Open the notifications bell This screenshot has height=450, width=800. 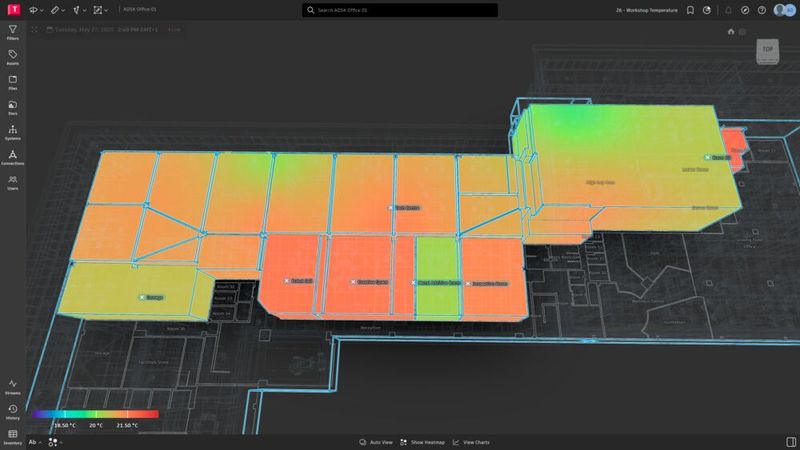[x=728, y=10]
